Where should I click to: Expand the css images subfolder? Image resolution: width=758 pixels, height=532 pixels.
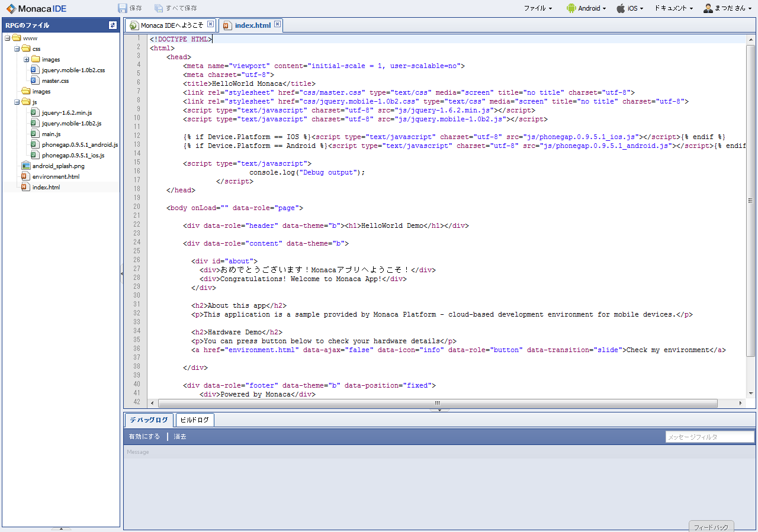tap(26, 60)
